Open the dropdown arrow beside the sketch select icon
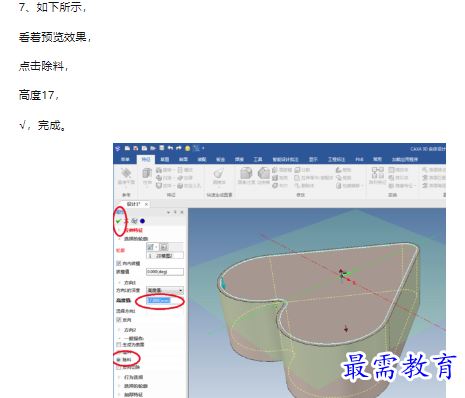Screen dimensions: 465x398 click(156, 247)
